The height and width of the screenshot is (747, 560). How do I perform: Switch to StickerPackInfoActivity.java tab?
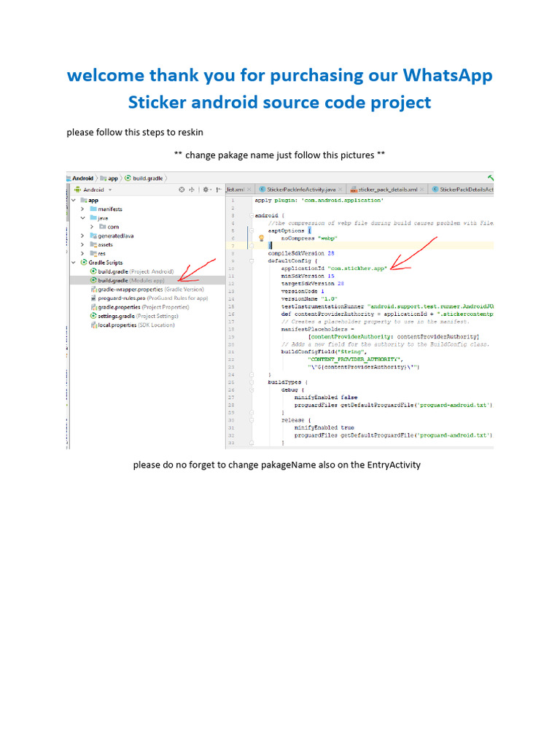pyautogui.click(x=301, y=190)
